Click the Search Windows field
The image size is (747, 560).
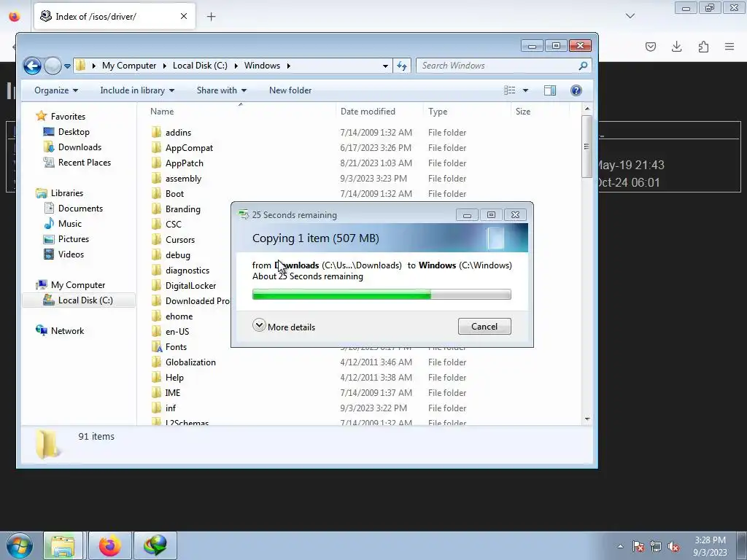(x=498, y=66)
